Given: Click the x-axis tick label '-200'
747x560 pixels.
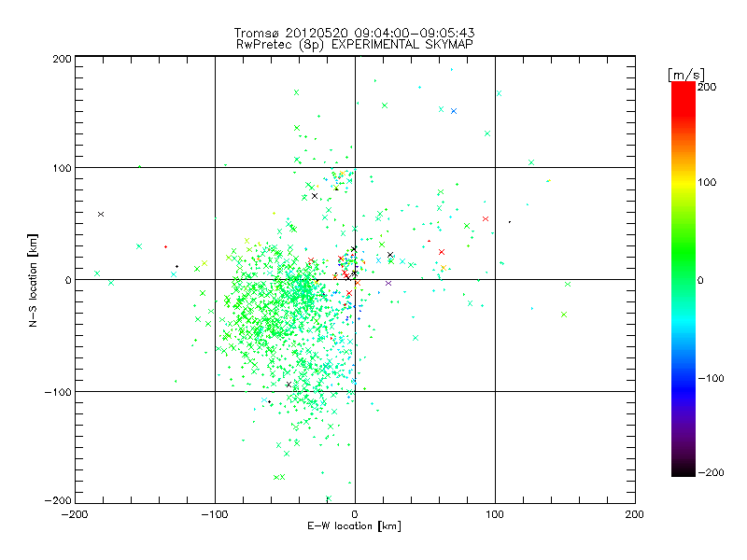Looking at the screenshot, I should 75,514.
